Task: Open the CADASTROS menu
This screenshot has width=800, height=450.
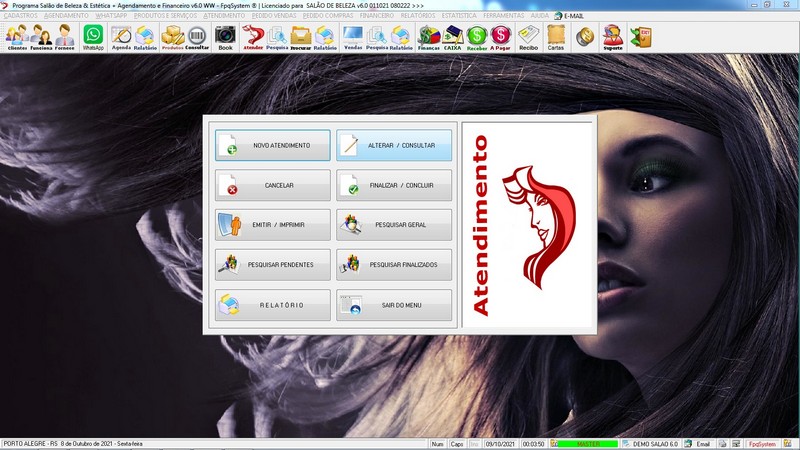Action: click(x=20, y=16)
